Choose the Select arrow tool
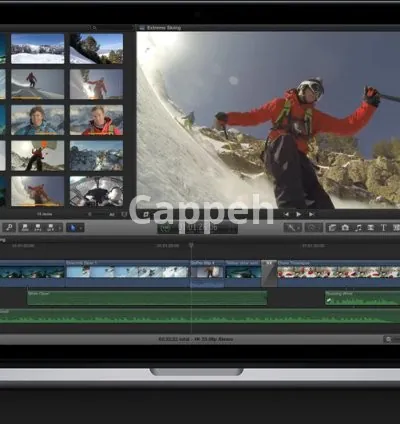This screenshot has height=424, width=400. point(72,228)
